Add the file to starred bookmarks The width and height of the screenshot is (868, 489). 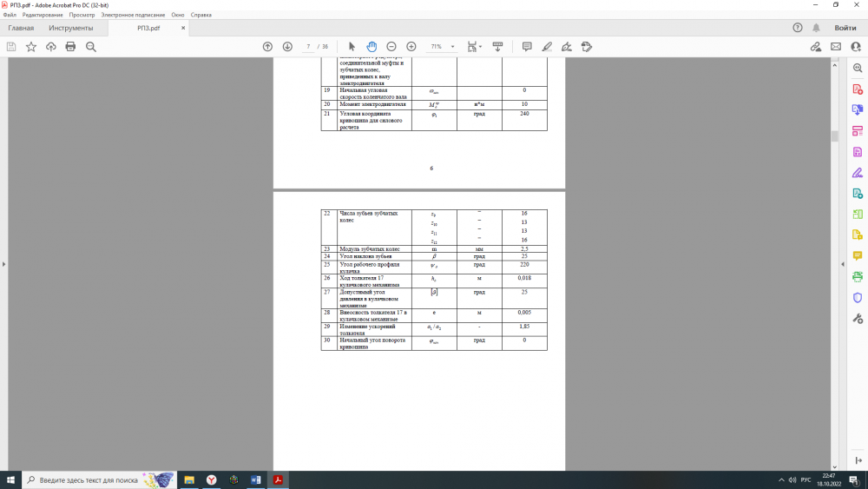[31, 47]
